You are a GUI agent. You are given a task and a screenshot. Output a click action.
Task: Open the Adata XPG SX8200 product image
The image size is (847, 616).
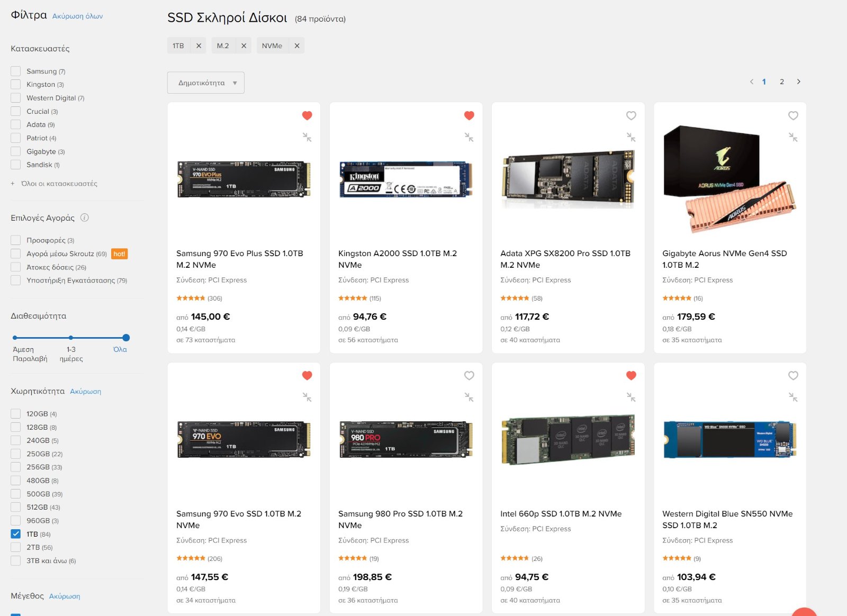(568, 179)
